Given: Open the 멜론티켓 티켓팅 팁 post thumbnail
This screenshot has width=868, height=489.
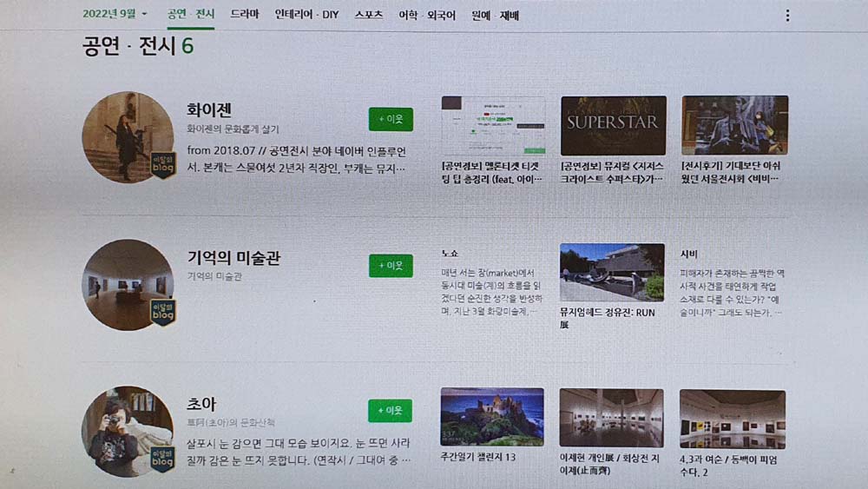Looking at the screenshot, I should [x=493, y=126].
